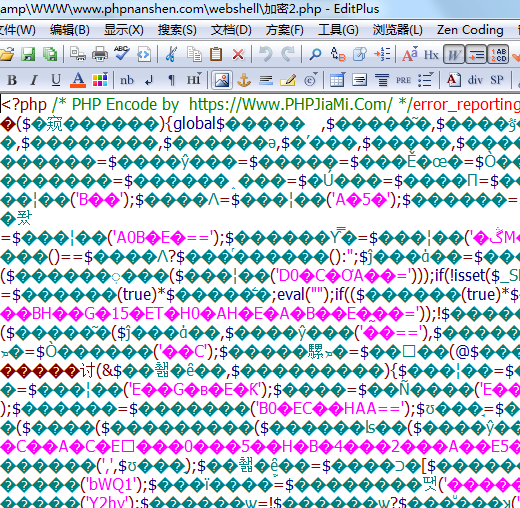Image resolution: width=520 pixels, height=508 pixels.
Task: Click the Redo arrow icon
Action: pos(288,54)
